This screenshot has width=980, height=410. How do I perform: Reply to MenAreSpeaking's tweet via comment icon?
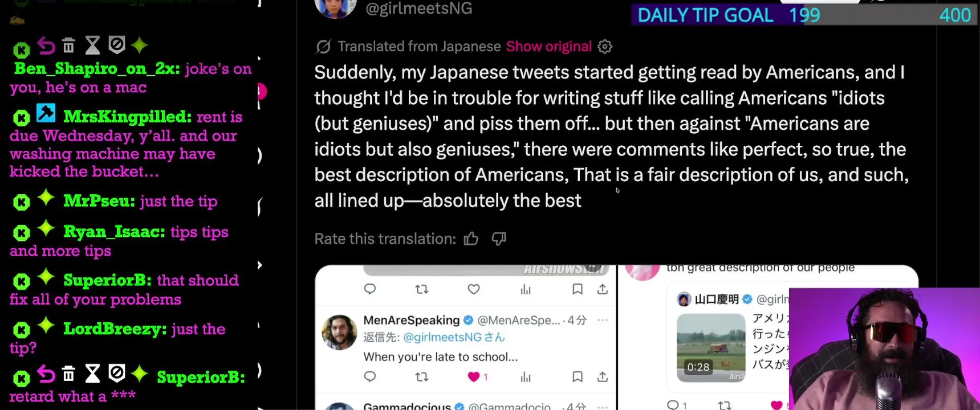tap(370, 376)
